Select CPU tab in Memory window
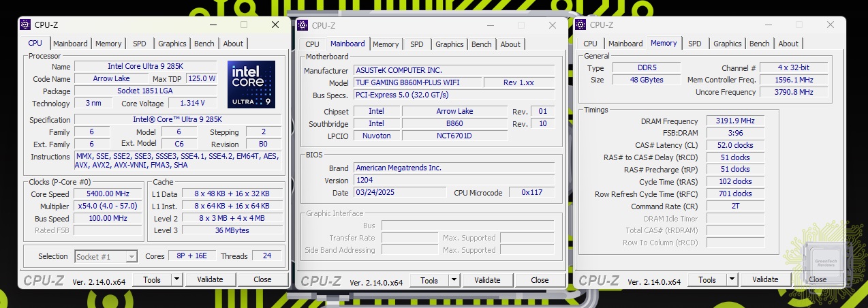The width and height of the screenshot is (868, 308). point(591,44)
